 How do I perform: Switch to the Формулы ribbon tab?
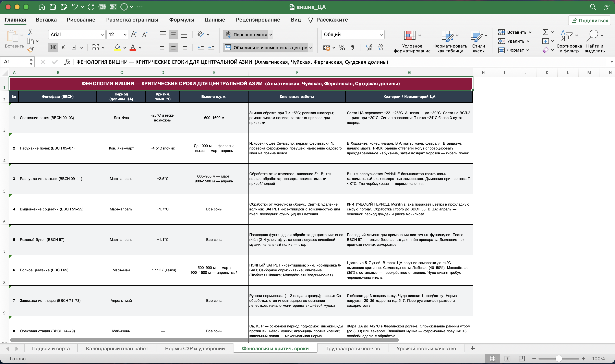182,20
